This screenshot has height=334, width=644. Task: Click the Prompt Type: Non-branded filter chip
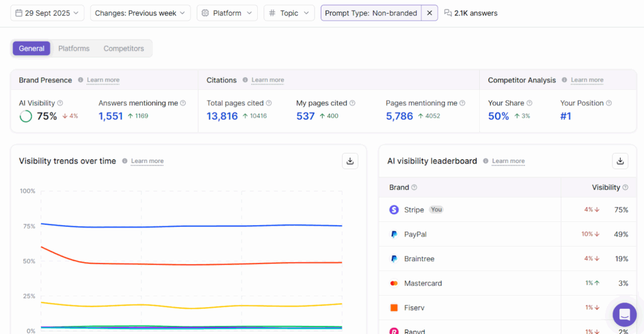[371, 13]
